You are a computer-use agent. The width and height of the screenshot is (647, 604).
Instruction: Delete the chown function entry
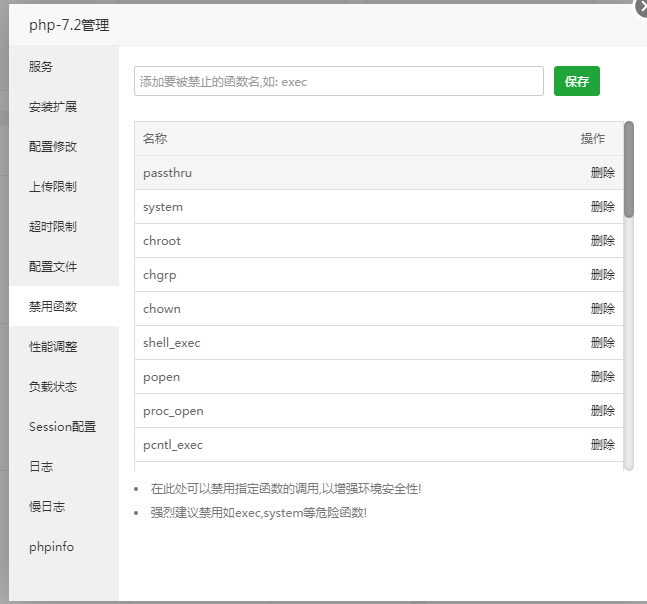[x=602, y=309]
